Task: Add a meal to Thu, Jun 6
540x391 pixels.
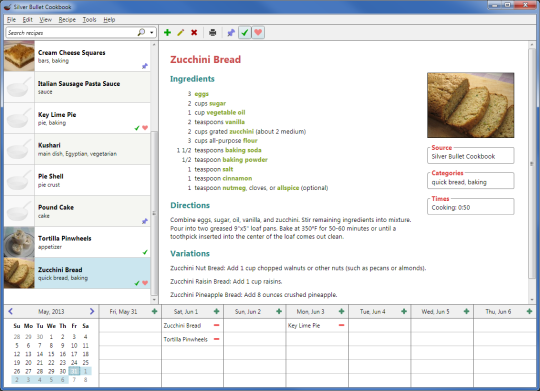Action: (529, 311)
